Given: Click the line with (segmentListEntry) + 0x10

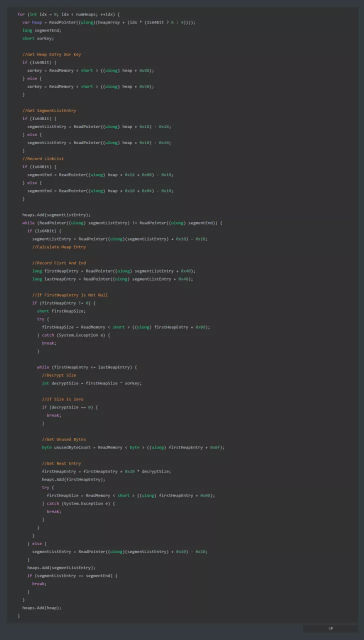Looking at the screenshot, I should click(120, 551).
